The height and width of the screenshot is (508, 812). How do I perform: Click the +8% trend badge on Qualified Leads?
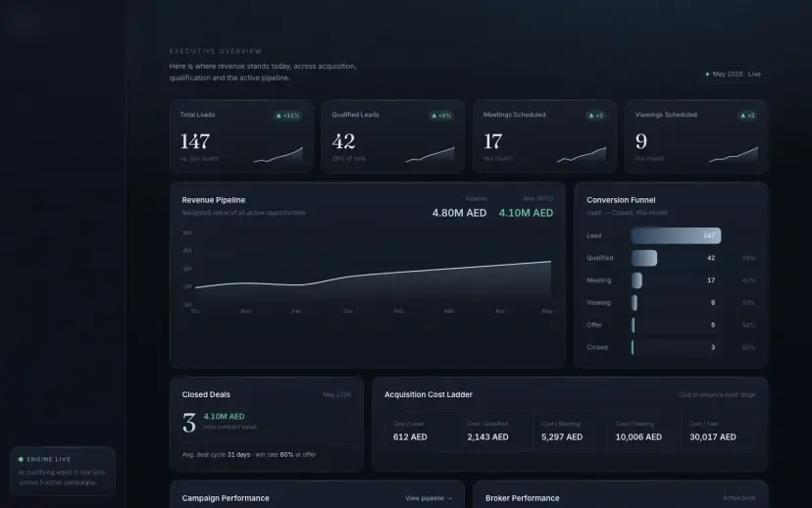tap(441, 116)
